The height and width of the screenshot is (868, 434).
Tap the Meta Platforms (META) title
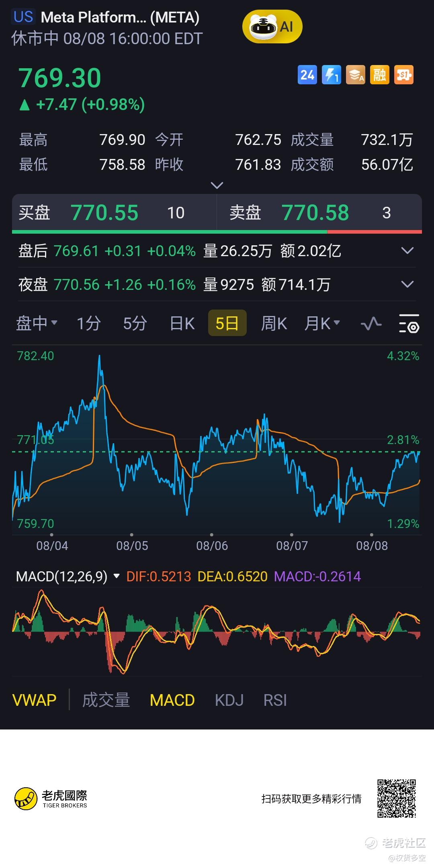tap(120, 17)
